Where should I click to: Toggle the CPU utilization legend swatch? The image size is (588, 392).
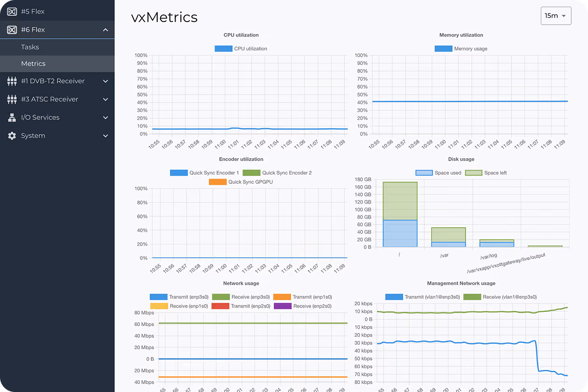coord(224,49)
